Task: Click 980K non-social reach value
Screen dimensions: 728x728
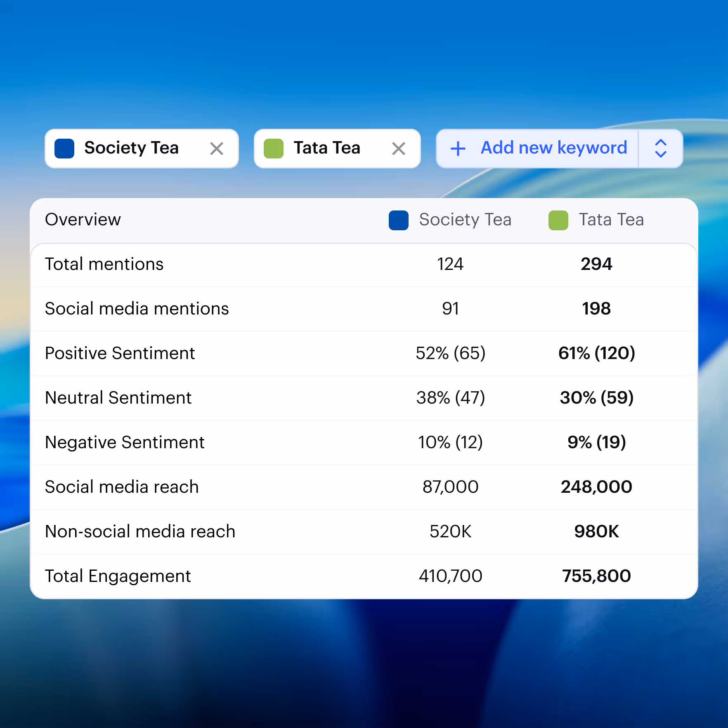Action: pos(596,532)
